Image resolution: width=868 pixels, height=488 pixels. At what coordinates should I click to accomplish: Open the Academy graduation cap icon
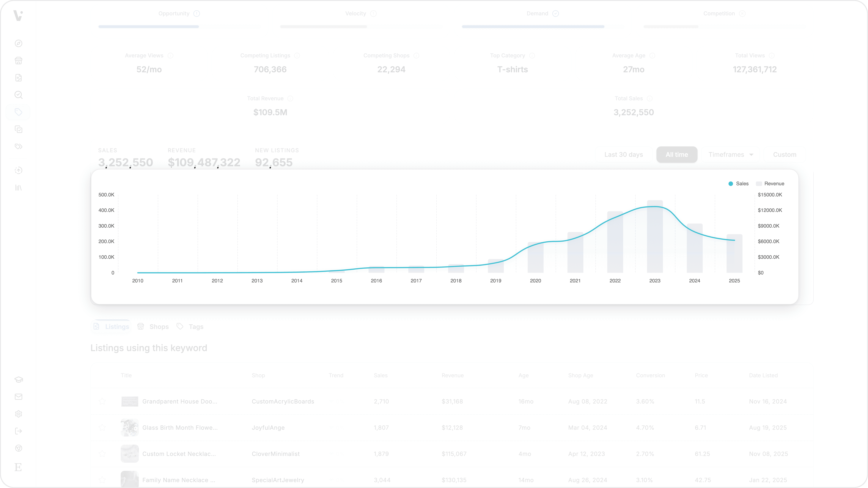[x=19, y=380]
